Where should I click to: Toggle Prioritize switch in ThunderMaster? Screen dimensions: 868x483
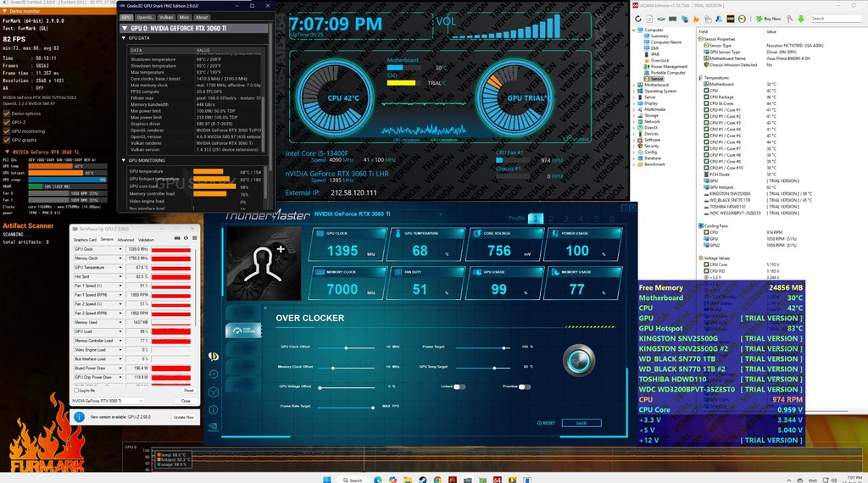coord(524,386)
